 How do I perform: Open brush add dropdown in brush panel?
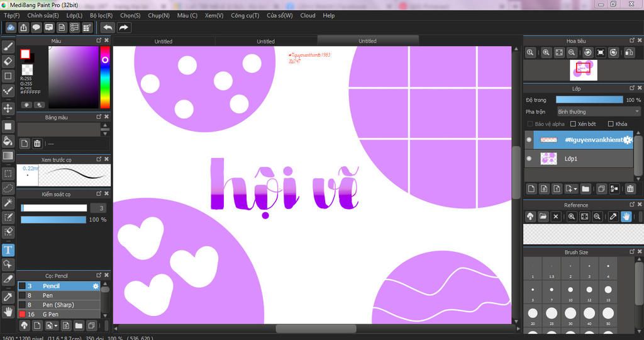56,326
